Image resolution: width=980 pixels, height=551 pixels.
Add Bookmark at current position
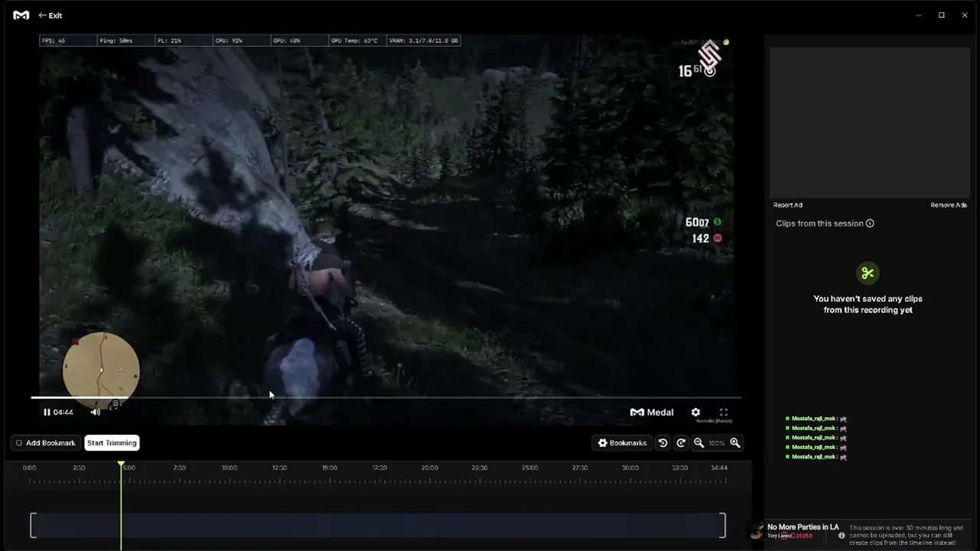[x=46, y=443]
